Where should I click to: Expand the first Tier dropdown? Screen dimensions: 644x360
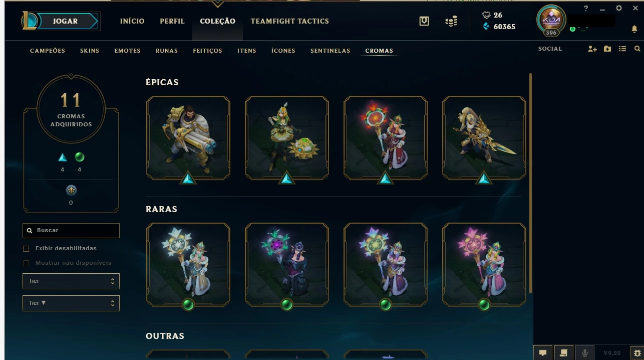click(71, 281)
